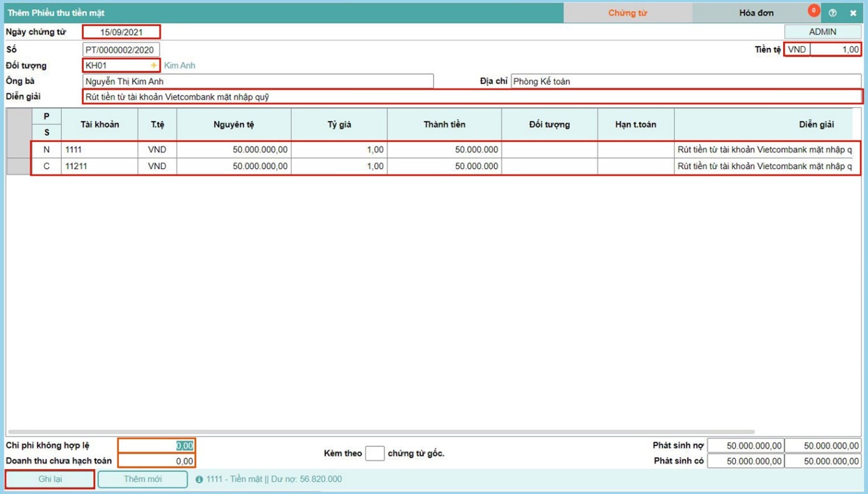Open the Đối tượng KH01 selector

117,66
